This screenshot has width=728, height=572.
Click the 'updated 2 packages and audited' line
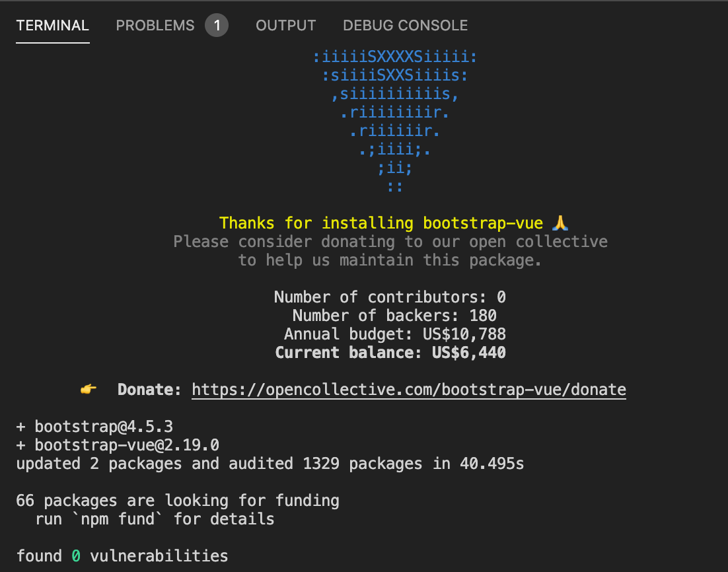coord(270,464)
